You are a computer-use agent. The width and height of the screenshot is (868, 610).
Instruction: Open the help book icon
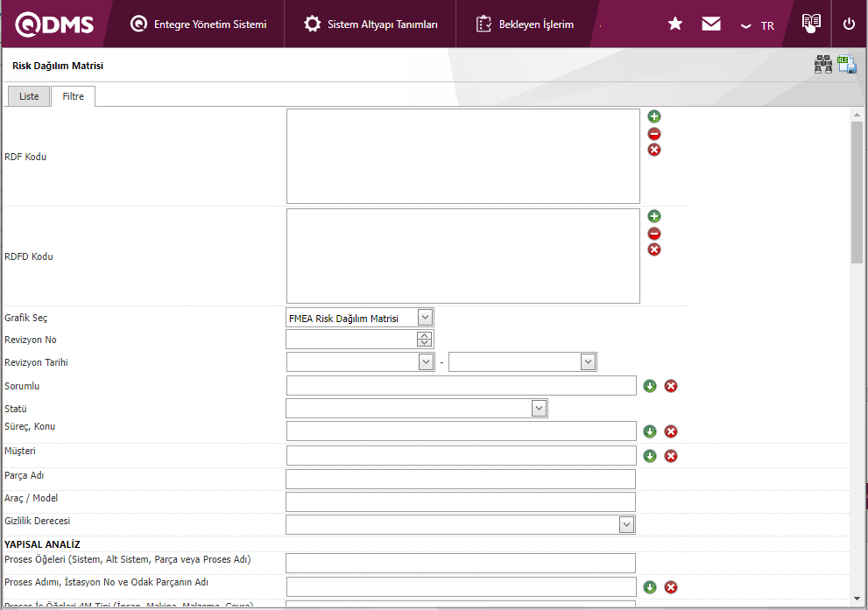(811, 24)
